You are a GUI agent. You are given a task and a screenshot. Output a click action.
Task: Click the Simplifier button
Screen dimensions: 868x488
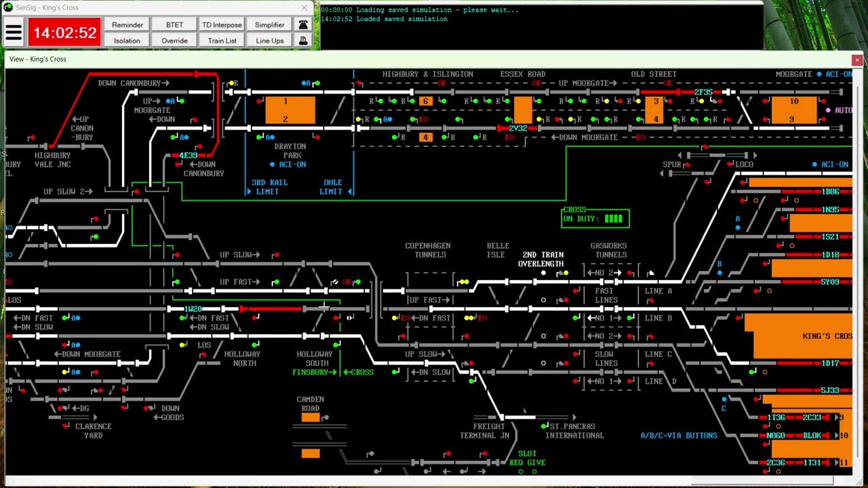point(269,24)
